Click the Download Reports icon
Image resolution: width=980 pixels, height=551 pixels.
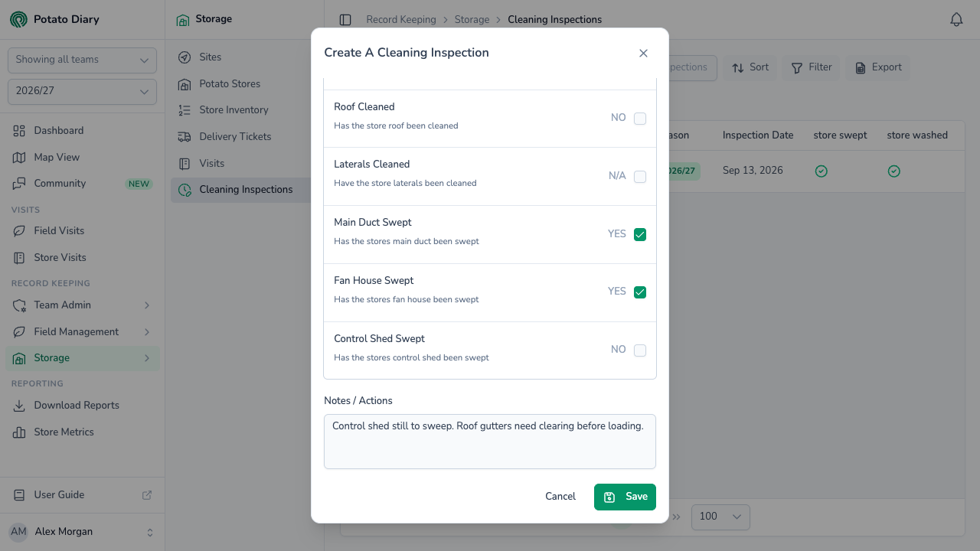click(19, 406)
